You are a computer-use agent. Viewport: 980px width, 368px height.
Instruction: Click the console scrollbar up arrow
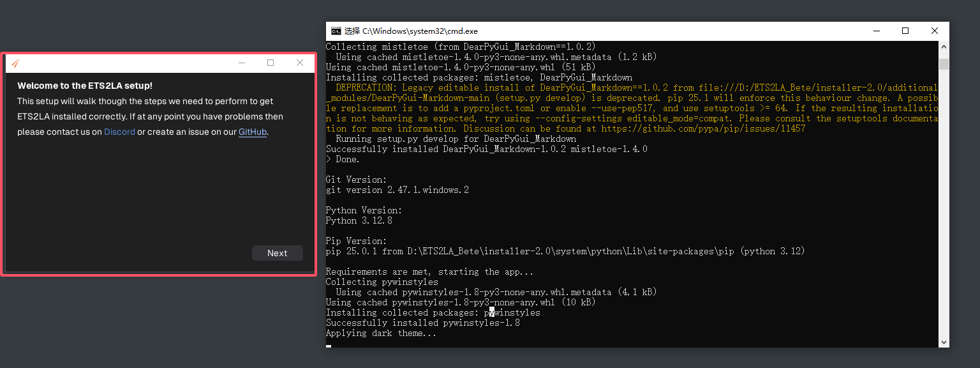(944, 47)
